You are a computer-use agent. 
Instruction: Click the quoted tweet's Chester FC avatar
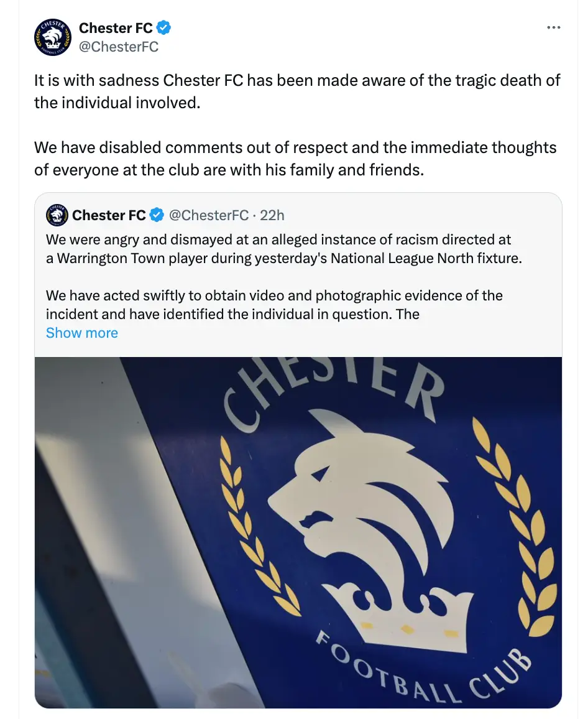(x=57, y=215)
